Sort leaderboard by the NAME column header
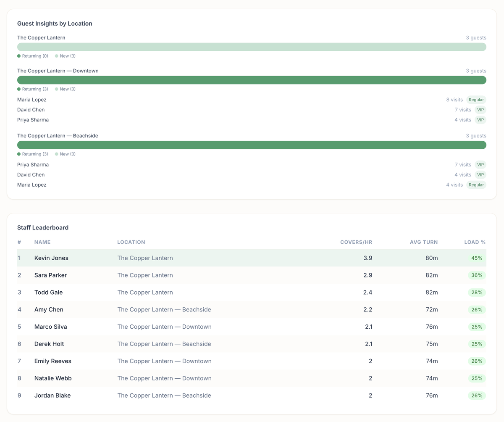 point(42,242)
